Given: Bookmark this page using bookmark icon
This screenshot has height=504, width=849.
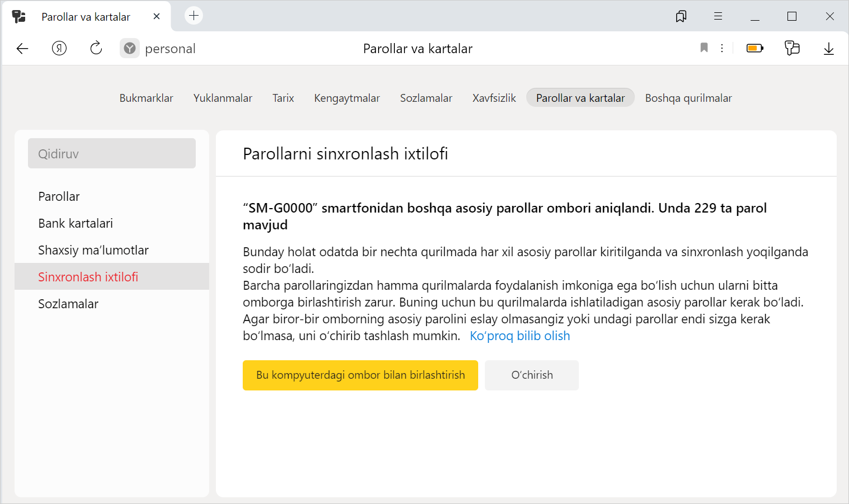Looking at the screenshot, I should tap(704, 48).
